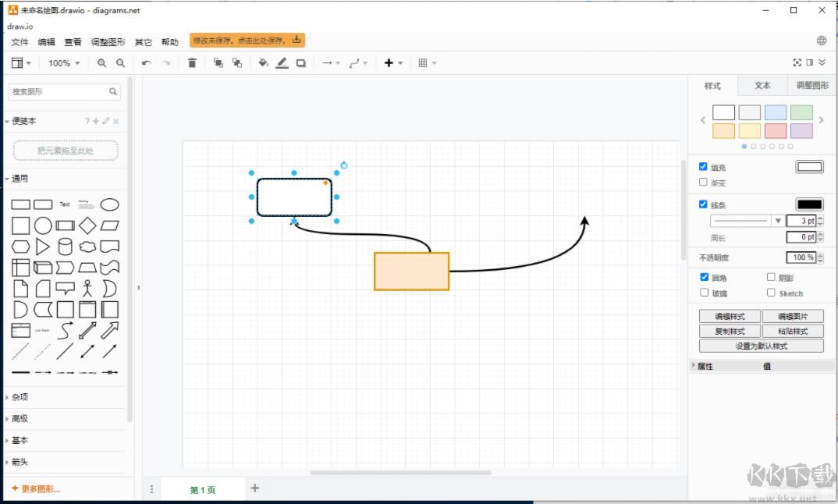Click the Undo icon

coord(145,63)
